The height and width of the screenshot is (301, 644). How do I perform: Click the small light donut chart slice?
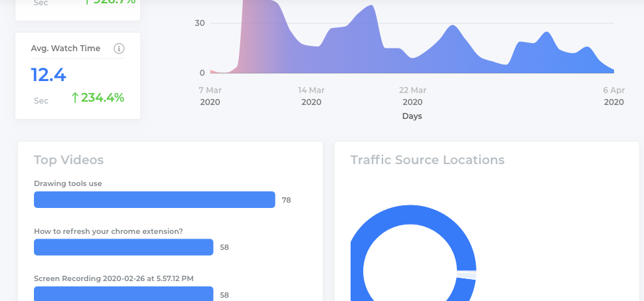click(467, 275)
